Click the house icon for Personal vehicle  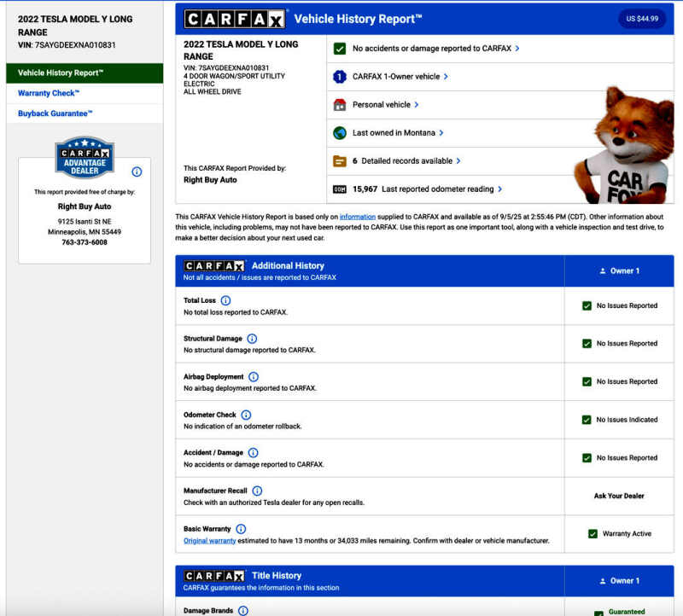(340, 105)
